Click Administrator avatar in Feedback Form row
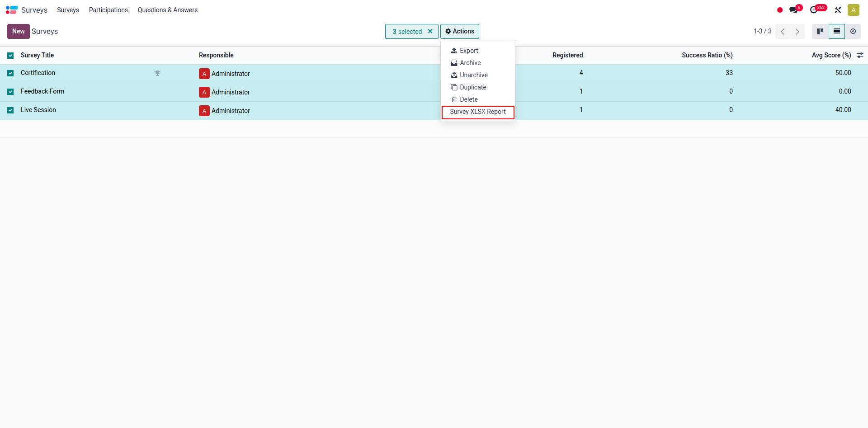This screenshot has width=868, height=428. coord(204,92)
